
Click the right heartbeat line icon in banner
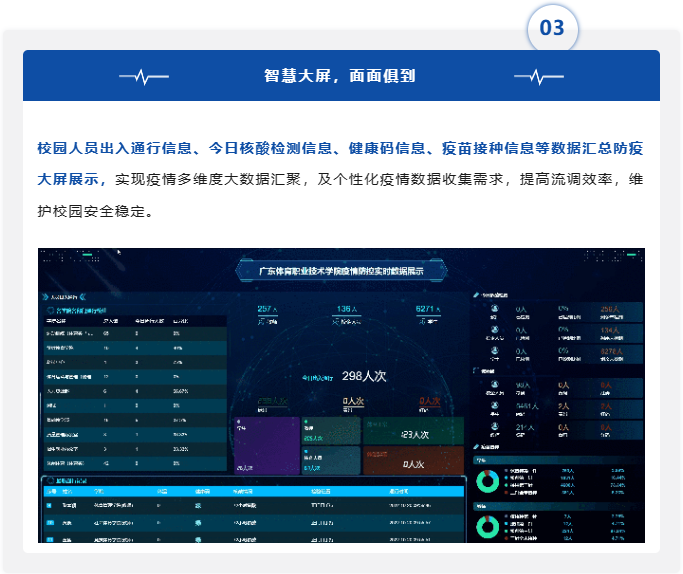tap(538, 76)
